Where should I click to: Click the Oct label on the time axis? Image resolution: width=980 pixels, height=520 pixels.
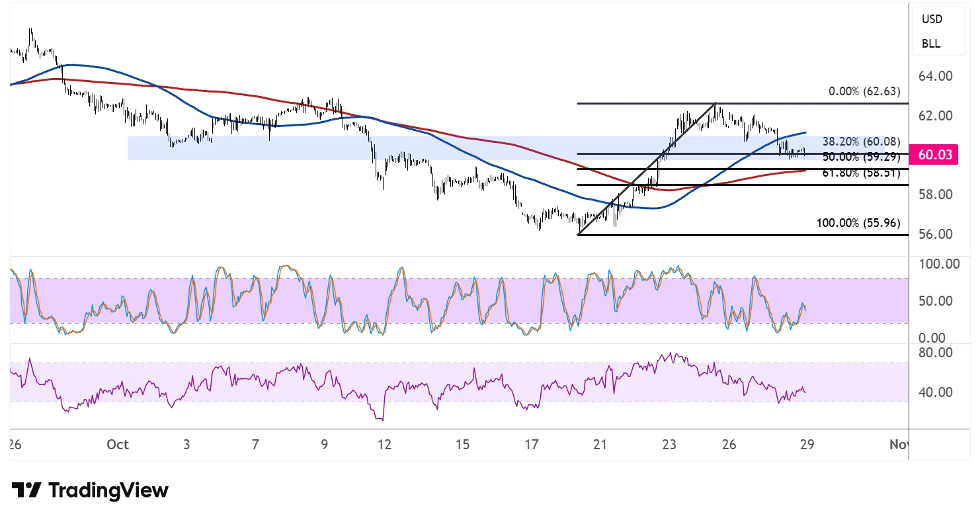point(117,445)
